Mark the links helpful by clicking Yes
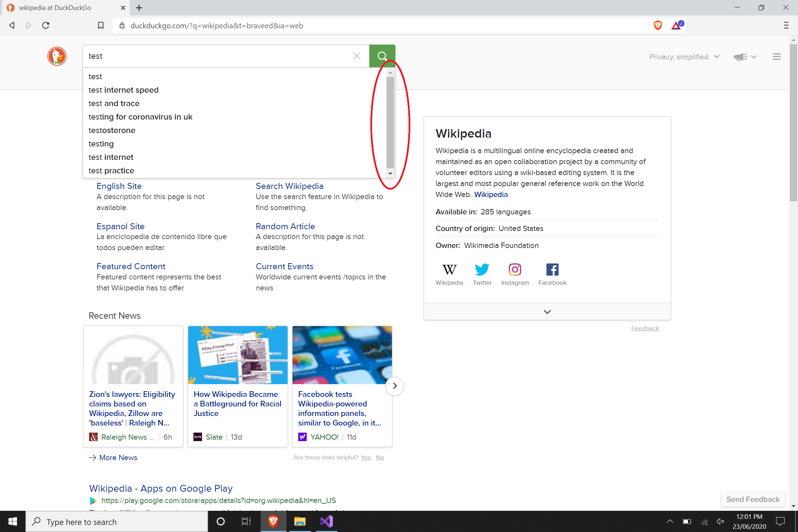798x532 pixels. (x=365, y=457)
